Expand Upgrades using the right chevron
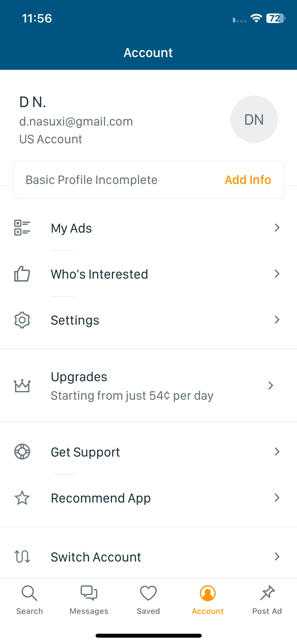The height and width of the screenshot is (644, 297). (271, 385)
